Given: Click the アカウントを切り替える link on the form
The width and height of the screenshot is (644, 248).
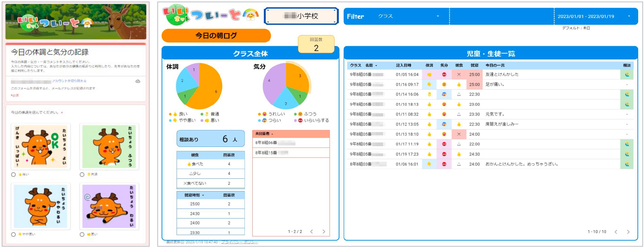Looking at the screenshot, I should point(70,81).
